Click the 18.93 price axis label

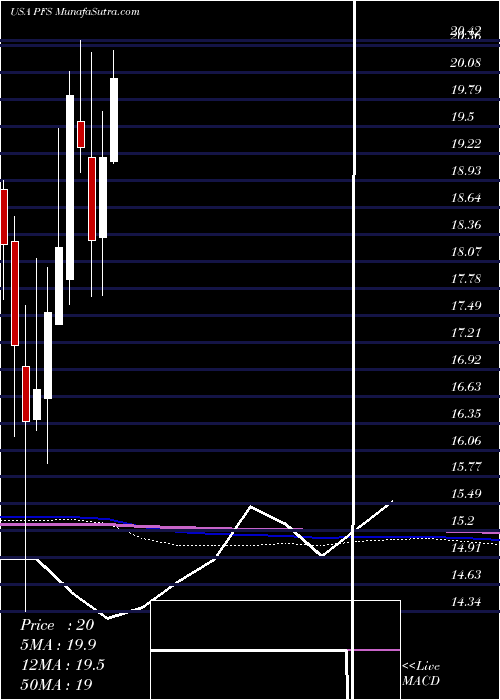tap(466, 171)
